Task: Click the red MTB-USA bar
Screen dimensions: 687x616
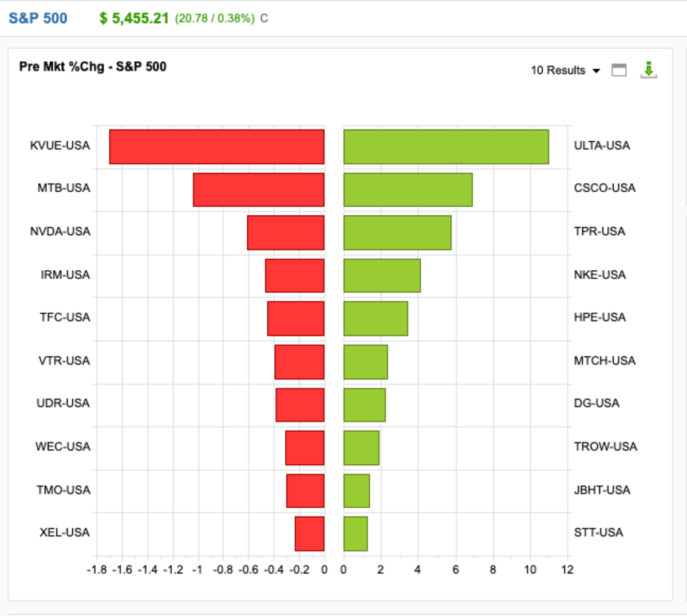Action: (x=258, y=189)
